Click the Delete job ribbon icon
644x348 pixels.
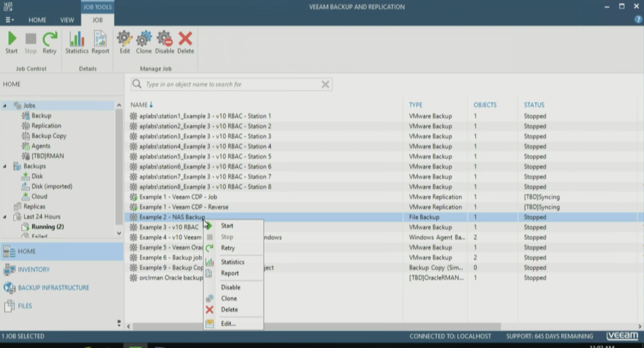coord(185,43)
